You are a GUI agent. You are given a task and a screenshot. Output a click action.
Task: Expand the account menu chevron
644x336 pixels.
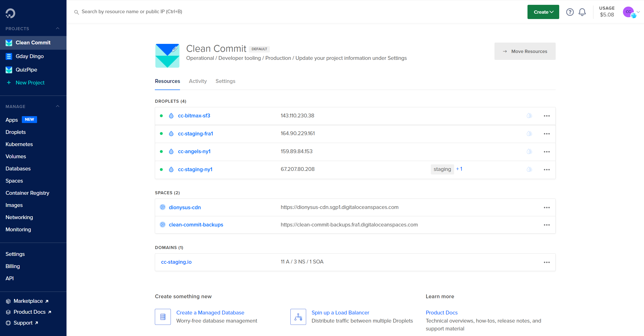(638, 12)
